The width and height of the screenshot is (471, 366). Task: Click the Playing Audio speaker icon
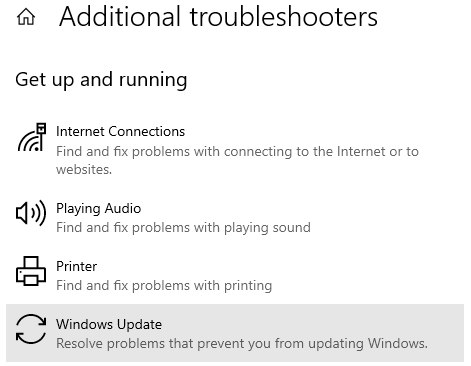(31, 213)
